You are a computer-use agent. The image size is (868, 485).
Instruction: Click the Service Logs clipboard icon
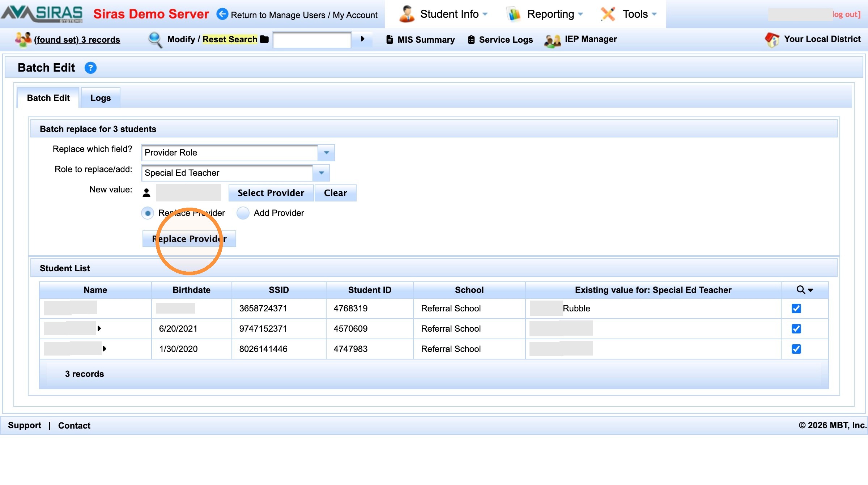click(x=471, y=39)
